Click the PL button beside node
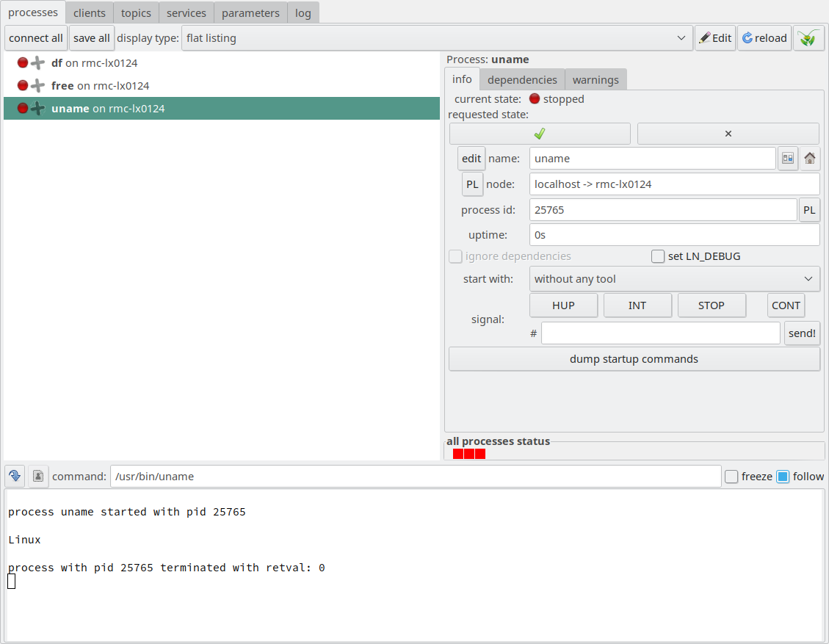829x644 pixels. click(472, 184)
